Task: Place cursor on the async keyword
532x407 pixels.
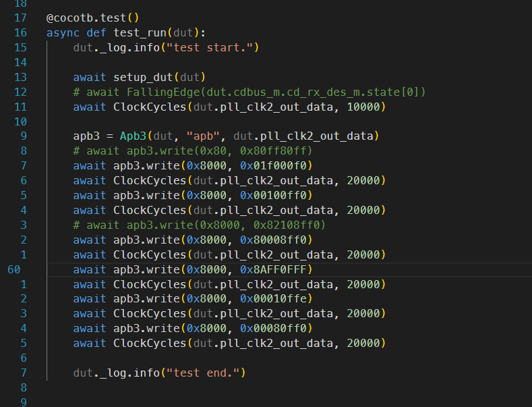Action: point(63,32)
